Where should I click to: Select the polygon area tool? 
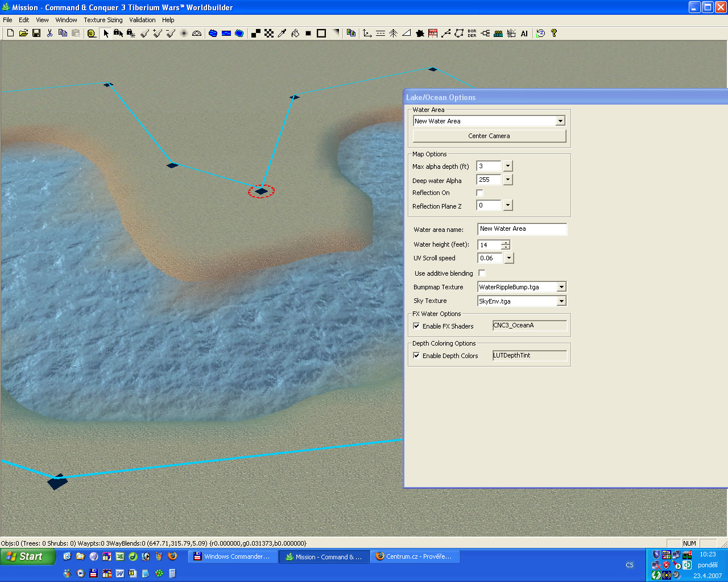coord(459,34)
